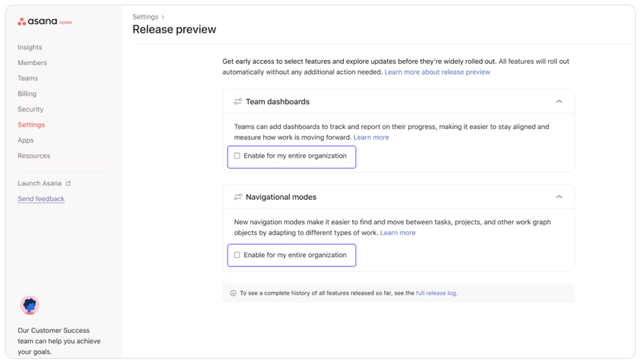Enable Team dashboards for entire organization
The width and height of the screenshot is (642, 364).
click(237, 156)
